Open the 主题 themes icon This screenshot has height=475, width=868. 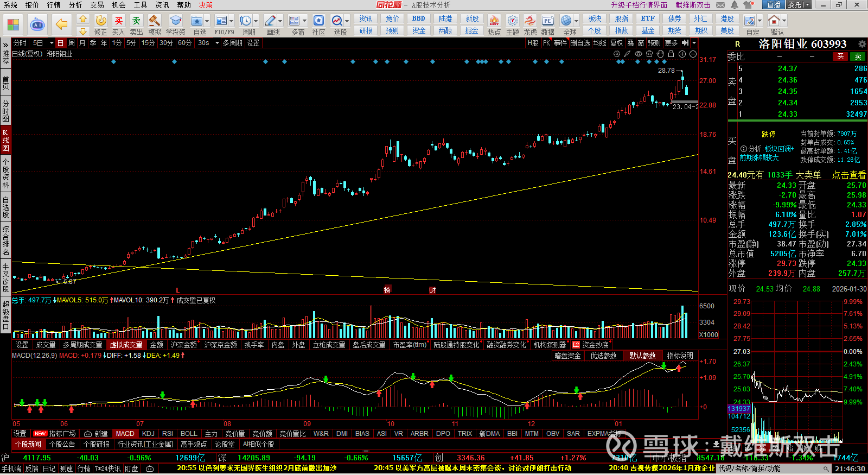[513, 21]
